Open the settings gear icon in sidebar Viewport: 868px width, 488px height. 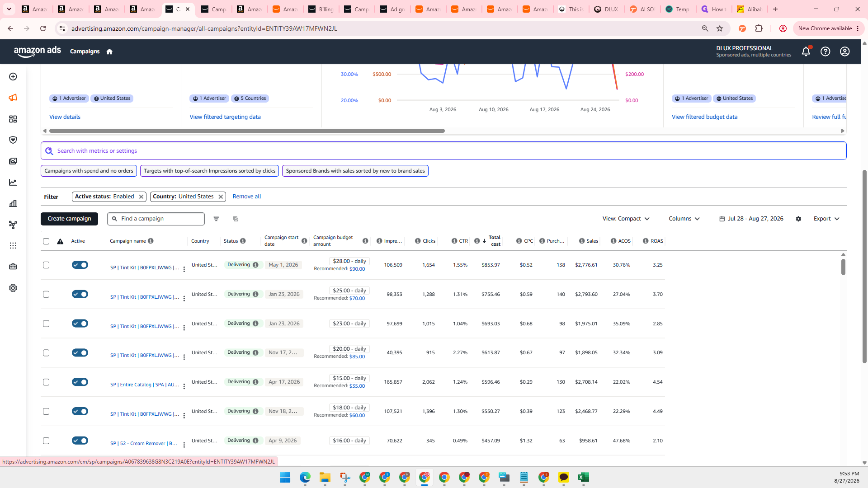tap(13, 288)
